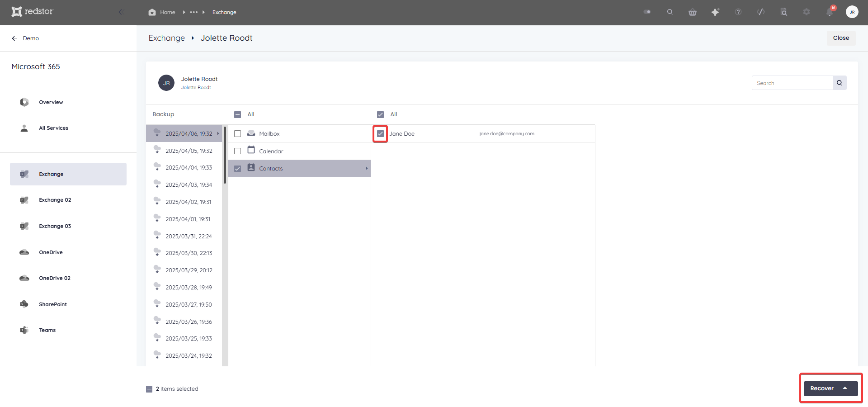Select backup 2025/04/01, 19:31
The height and width of the screenshot is (407, 868).
coord(184,219)
